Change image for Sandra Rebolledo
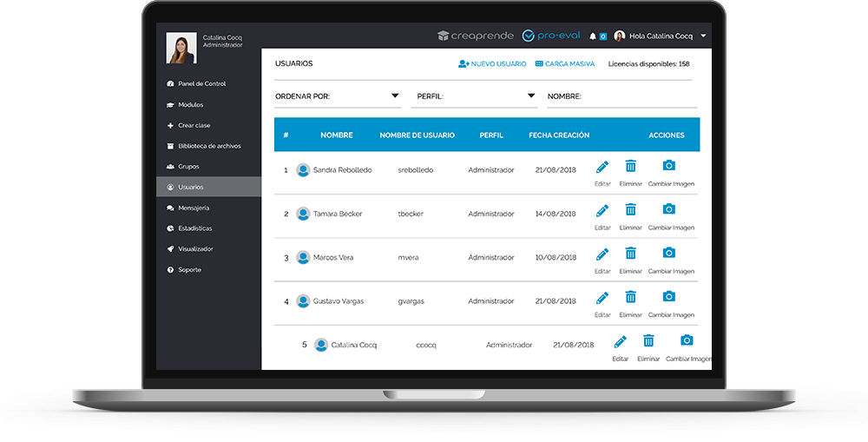 (669, 166)
